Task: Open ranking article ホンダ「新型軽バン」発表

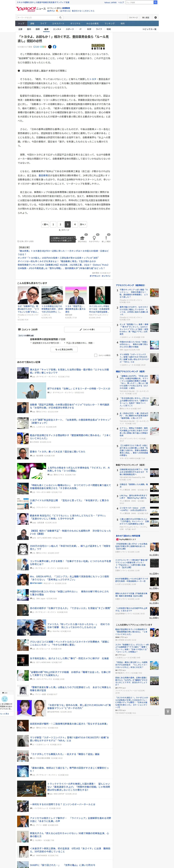Action: (x=134, y=329)
